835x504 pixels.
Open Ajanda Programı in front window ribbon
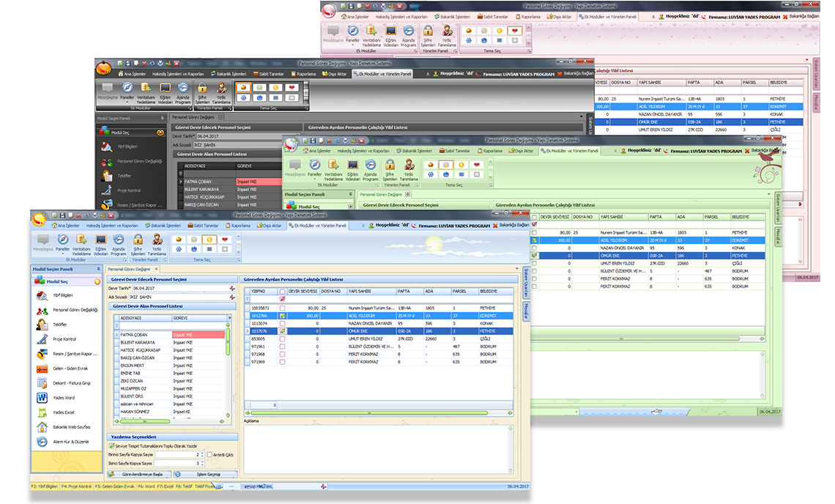[x=119, y=241]
